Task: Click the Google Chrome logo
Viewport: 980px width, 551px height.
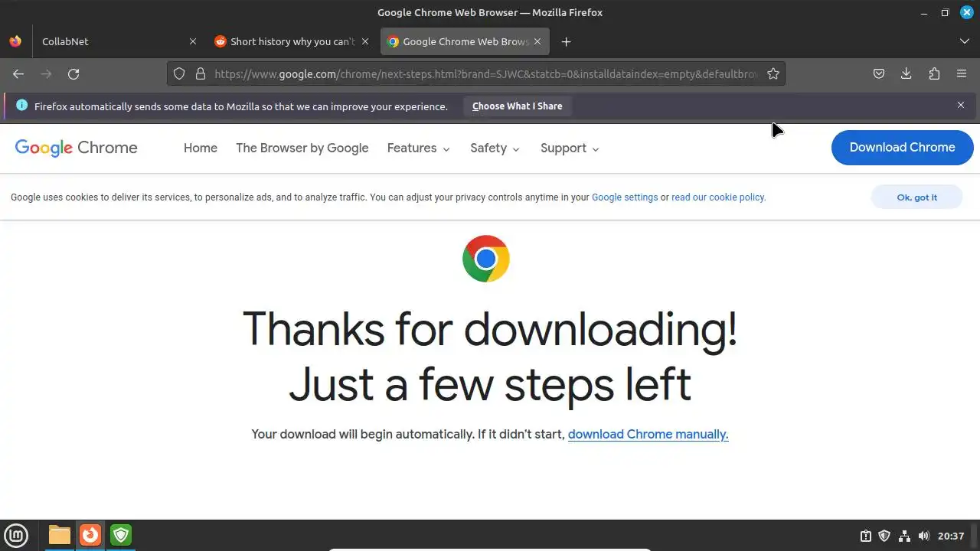Action: [x=77, y=148]
